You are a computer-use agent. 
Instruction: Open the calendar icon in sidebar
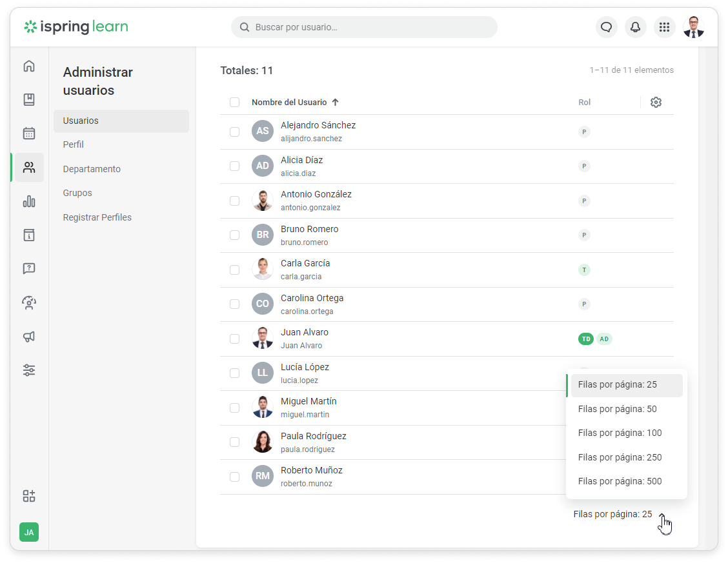[28, 133]
